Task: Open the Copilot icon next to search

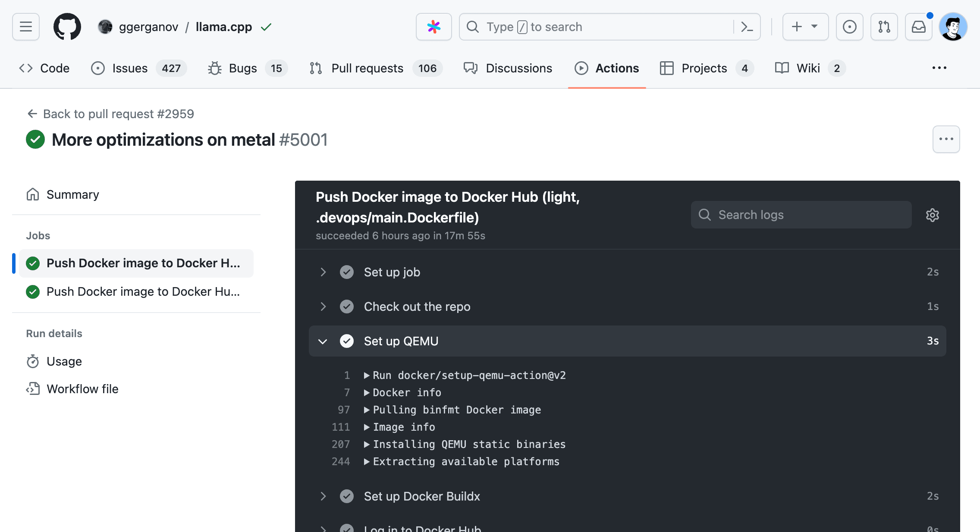Action: click(433, 26)
